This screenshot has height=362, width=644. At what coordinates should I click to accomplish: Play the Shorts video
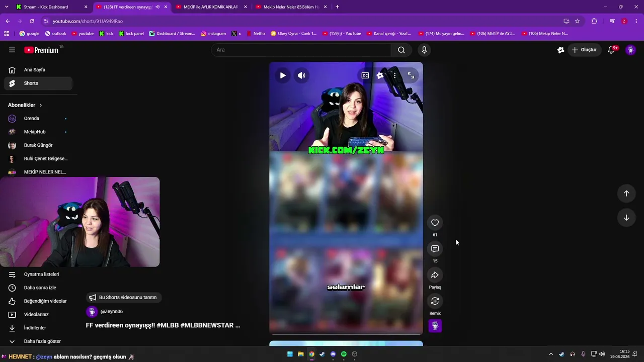coord(283,75)
